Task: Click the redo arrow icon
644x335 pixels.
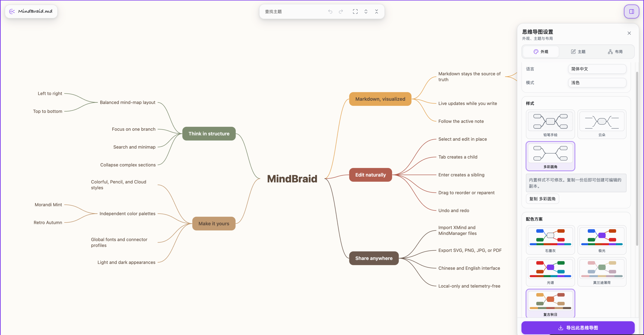Action: [341, 11]
